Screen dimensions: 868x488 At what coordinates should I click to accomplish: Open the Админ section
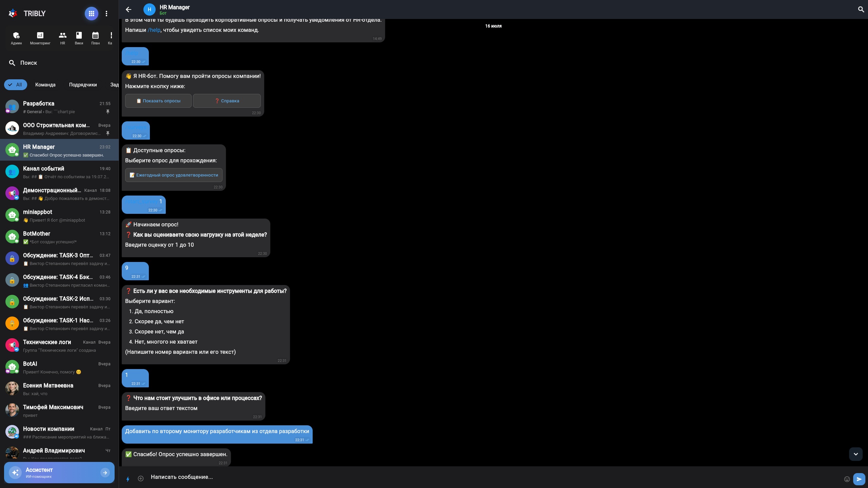[16, 38]
